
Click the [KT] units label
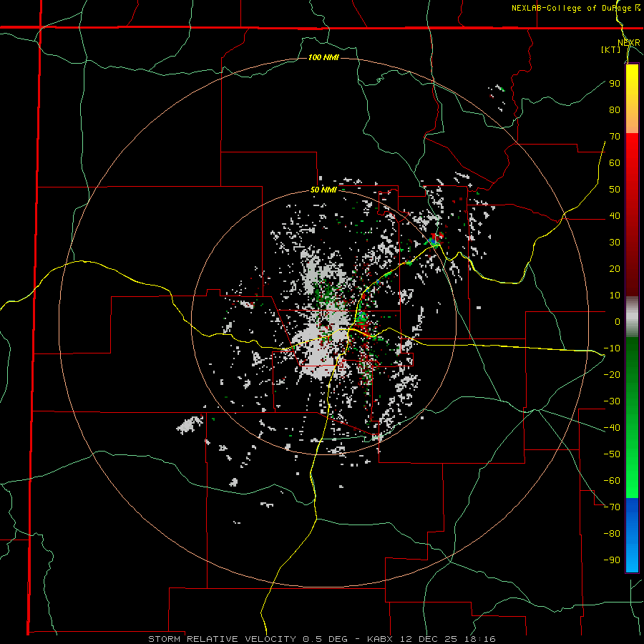click(610, 49)
